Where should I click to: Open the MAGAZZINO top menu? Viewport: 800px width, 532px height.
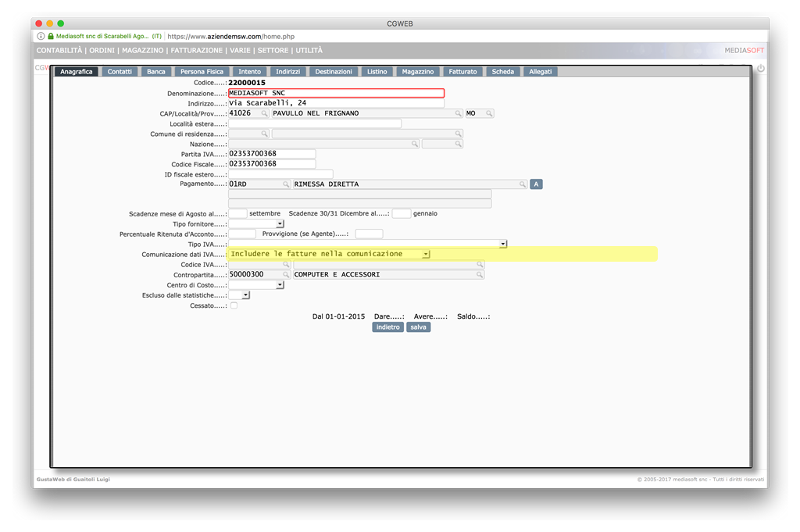143,51
